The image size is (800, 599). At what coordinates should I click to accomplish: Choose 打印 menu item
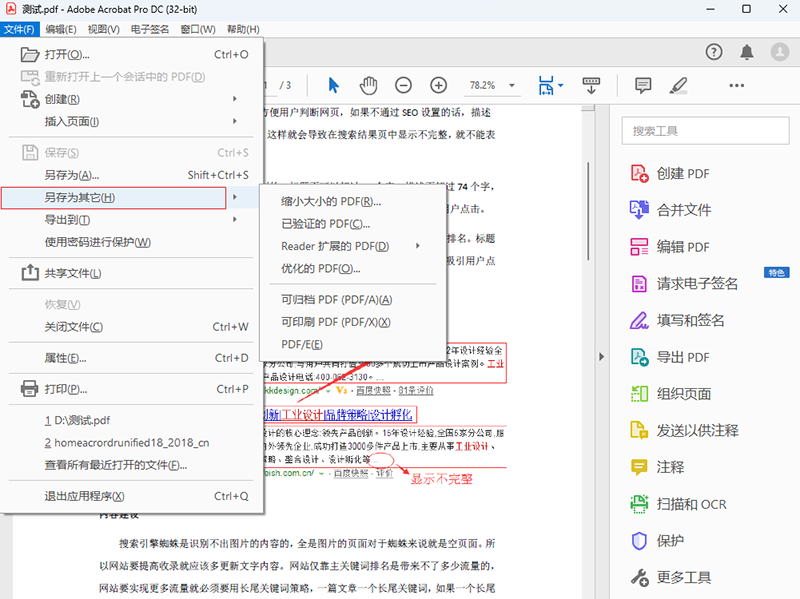tap(132, 389)
